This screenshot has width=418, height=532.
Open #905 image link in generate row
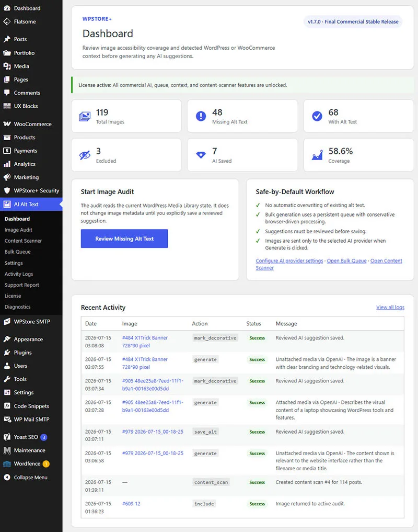point(153,406)
